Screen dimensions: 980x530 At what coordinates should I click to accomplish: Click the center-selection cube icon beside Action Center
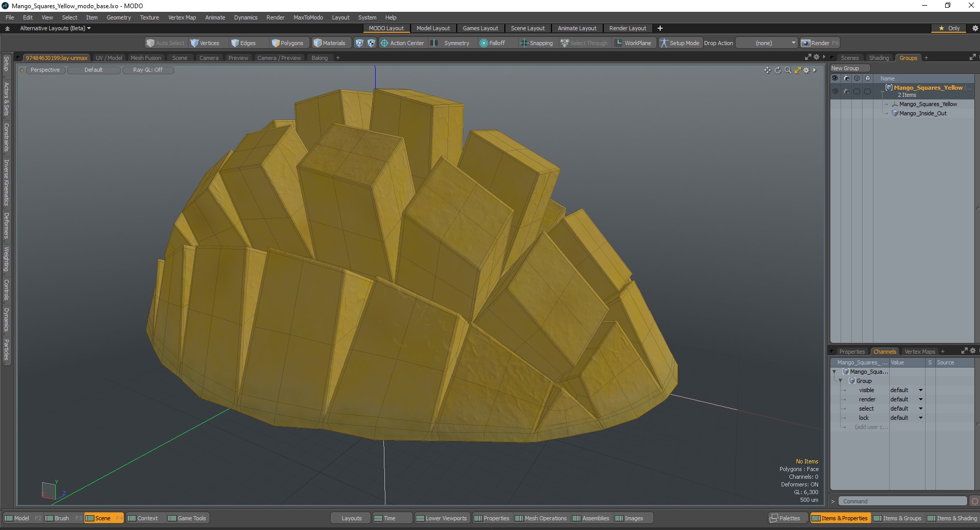point(371,43)
